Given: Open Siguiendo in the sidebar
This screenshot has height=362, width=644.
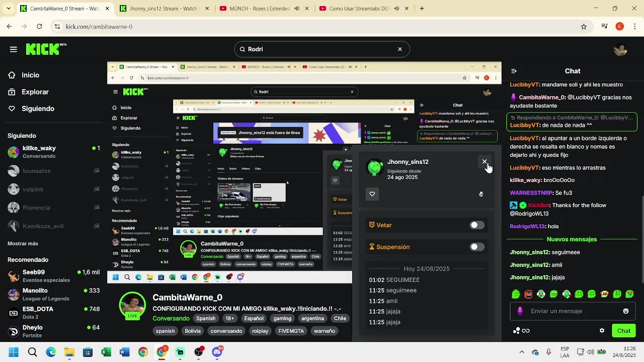Looking at the screenshot, I should tap(38, 109).
